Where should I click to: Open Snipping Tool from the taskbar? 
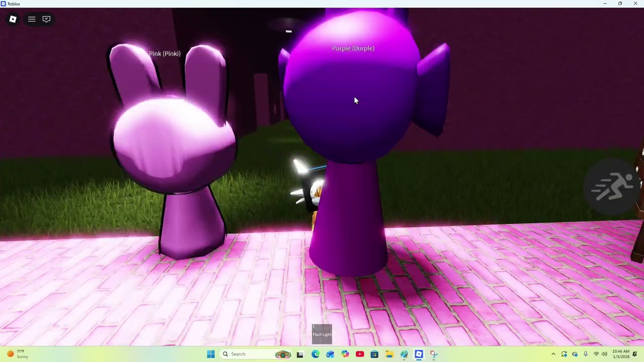coord(434,354)
